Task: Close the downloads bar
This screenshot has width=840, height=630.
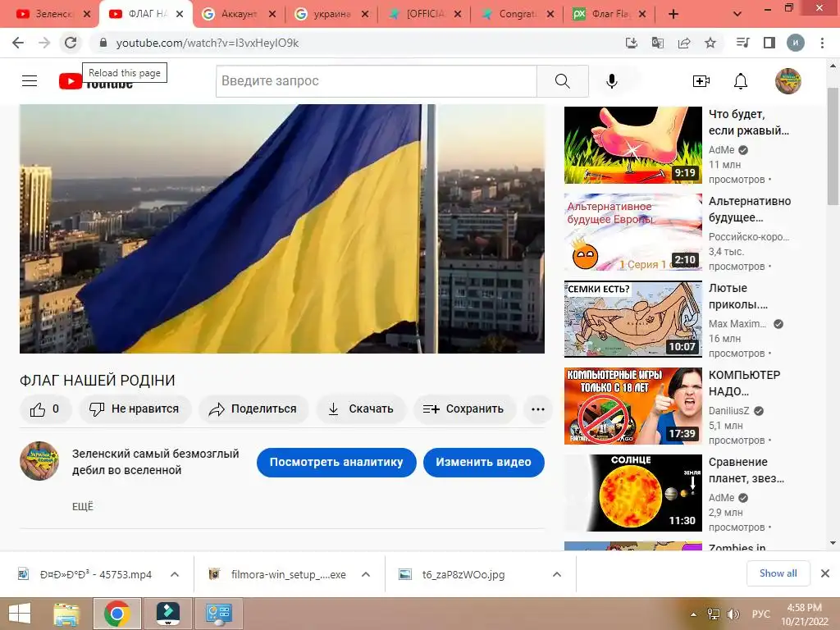Action: [x=825, y=573]
